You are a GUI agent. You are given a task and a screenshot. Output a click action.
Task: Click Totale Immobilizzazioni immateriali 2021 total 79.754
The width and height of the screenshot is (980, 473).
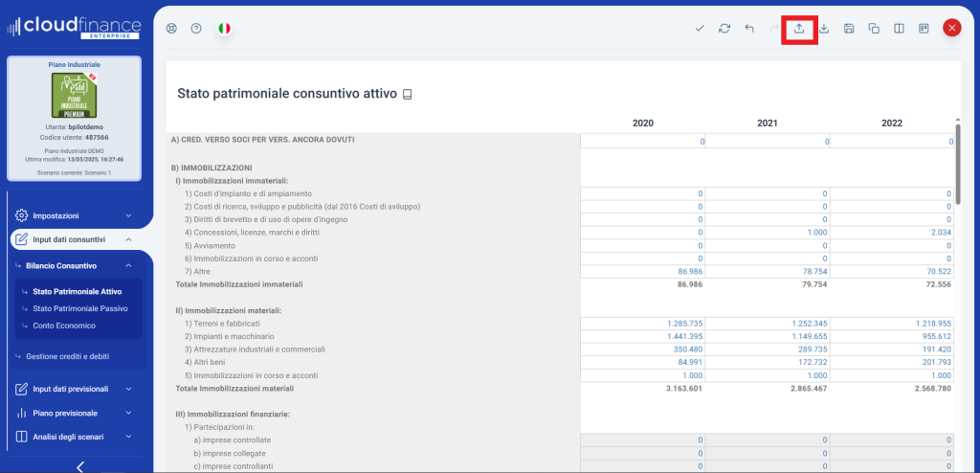pos(816,284)
